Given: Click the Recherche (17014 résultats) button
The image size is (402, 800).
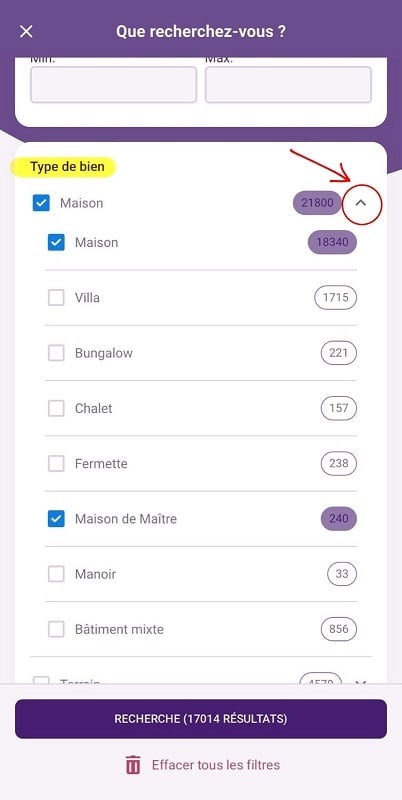Looking at the screenshot, I should tap(201, 719).
